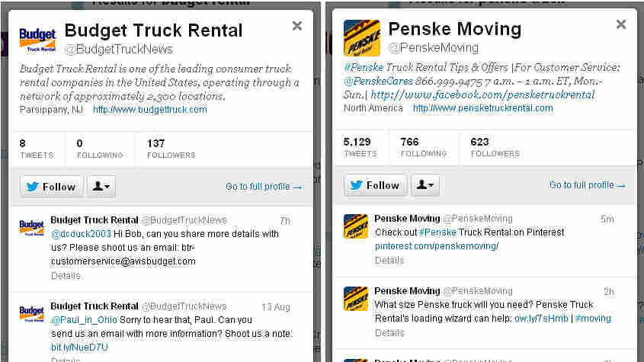Open user actions dropdown on Budget profile

[101, 187]
